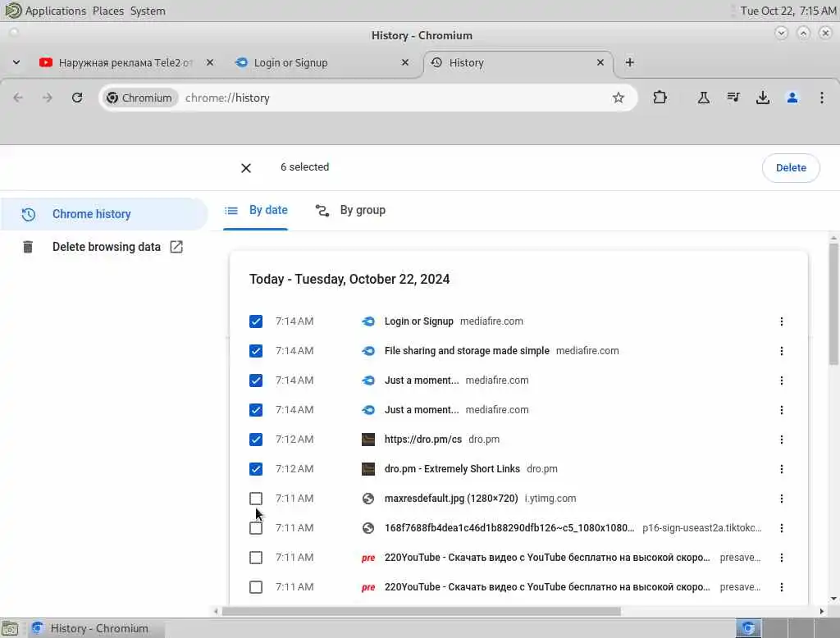Open File sharing and storage made simple link

(x=467, y=351)
